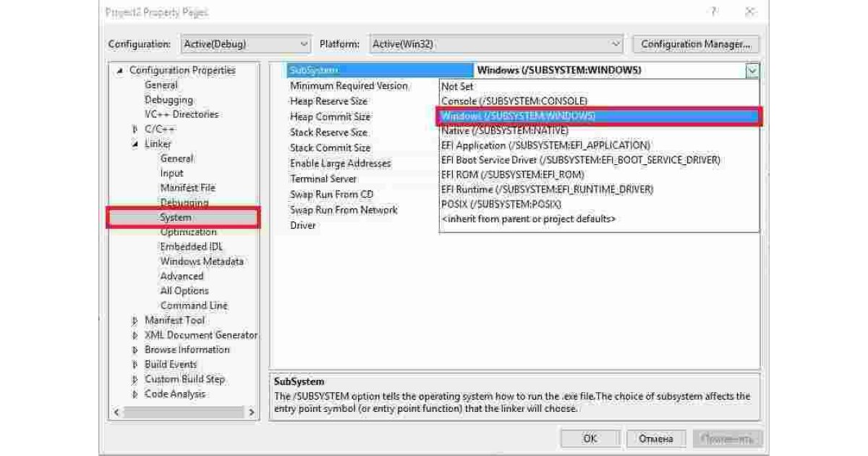The height and width of the screenshot is (456, 868).
Task: Pick the Not Set subsystem option
Action: [457, 86]
